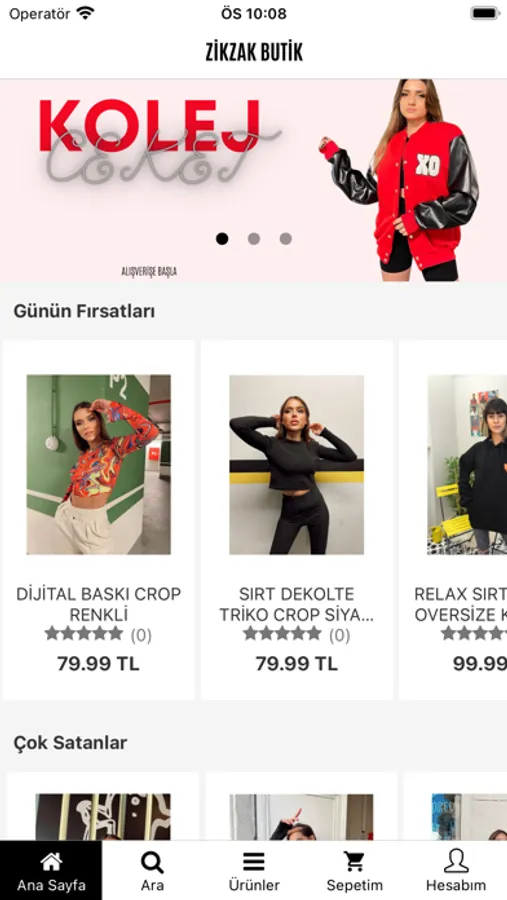The height and width of the screenshot is (900, 507).
Task: Click the Alışverişe Başla banner button
Action: click(149, 271)
